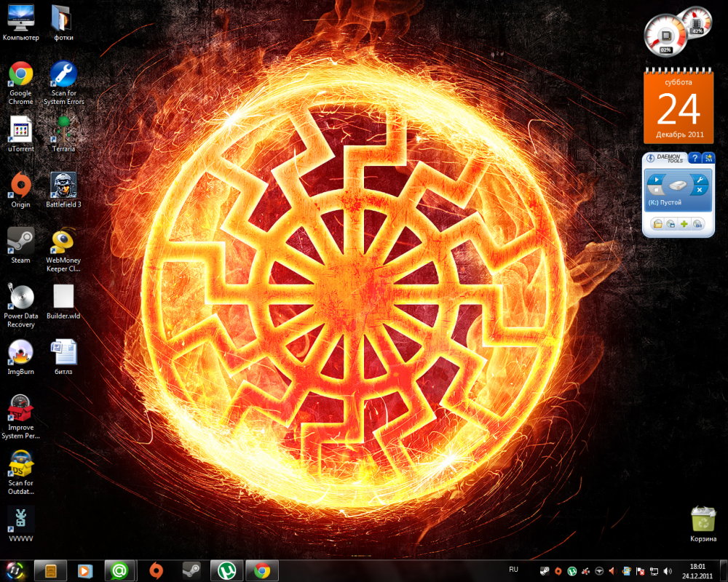Select the Builder.wld file
This screenshot has height=582, width=728.
[x=63, y=302]
